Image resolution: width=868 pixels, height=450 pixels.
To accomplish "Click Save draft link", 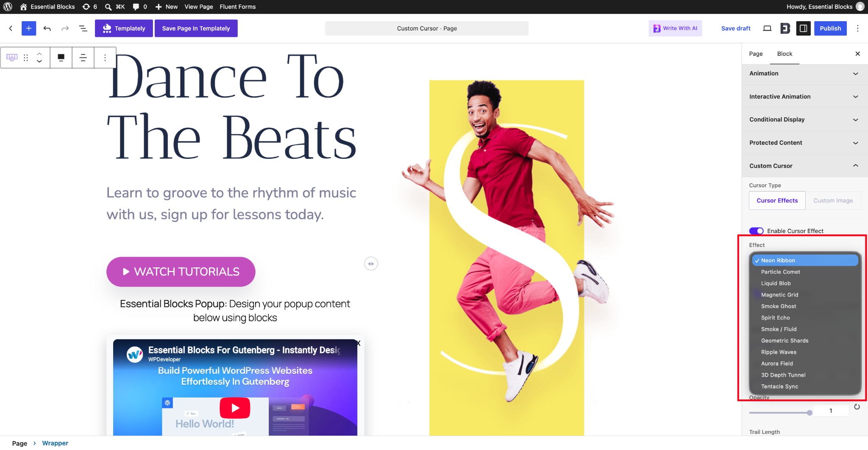I will point(736,28).
